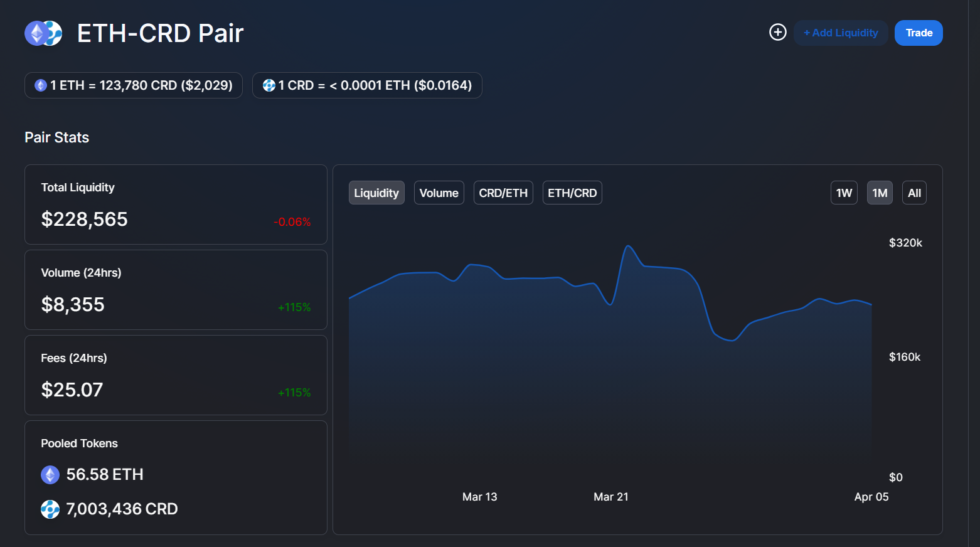Switch chart range to 1W
The height and width of the screenshot is (547, 980).
click(844, 193)
